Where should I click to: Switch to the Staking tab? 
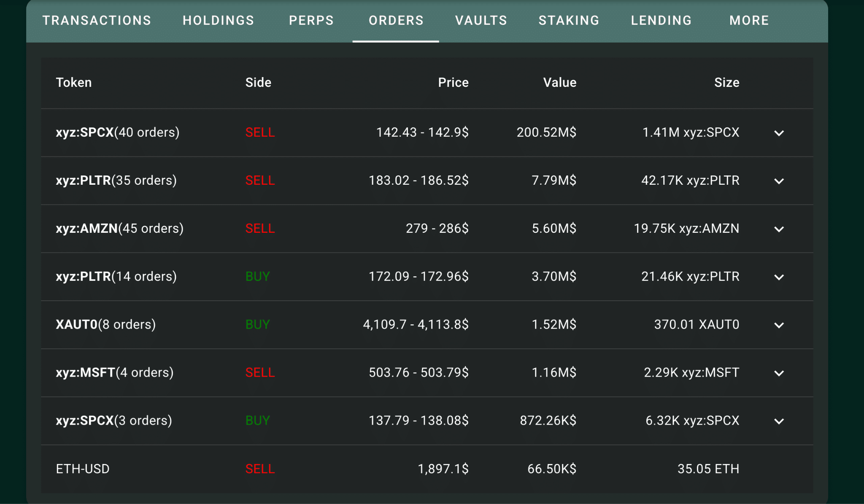569,20
